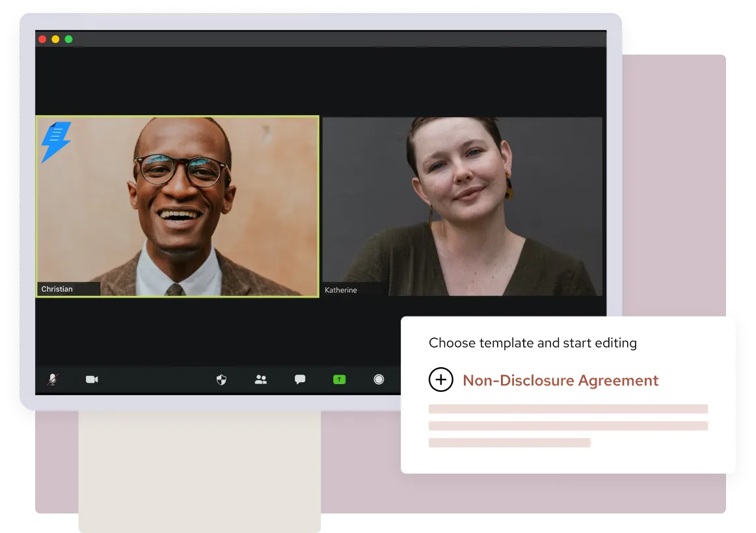Click the shortest placeholder bar on the template card
756x533 pixels.
pyautogui.click(x=509, y=443)
